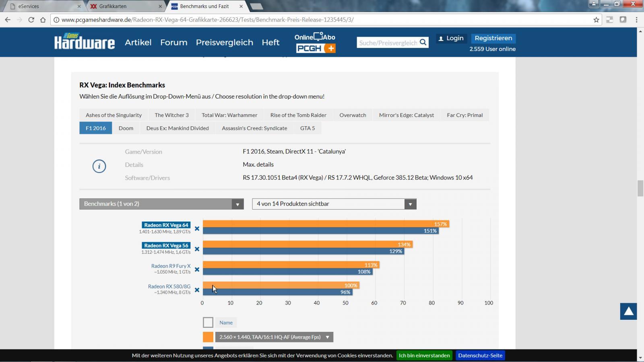Switch to the Grafikkarten browser tab
This screenshot has width=644, height=362.
(x=125, y=6)
